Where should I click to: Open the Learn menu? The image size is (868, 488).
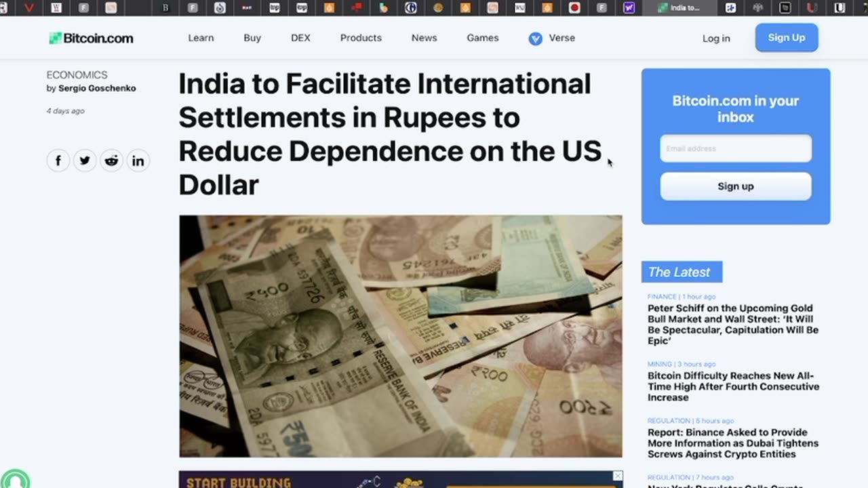(x=201, y=38)
